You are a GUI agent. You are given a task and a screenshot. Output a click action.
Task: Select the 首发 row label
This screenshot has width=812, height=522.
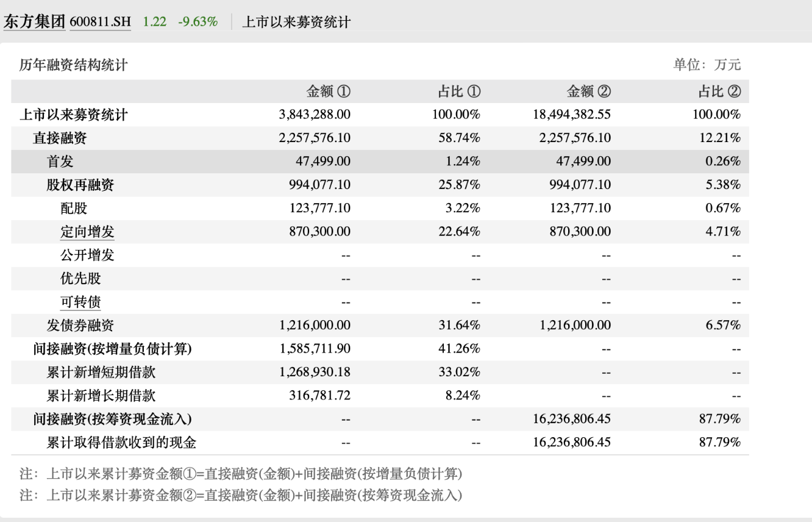point(60,162)
